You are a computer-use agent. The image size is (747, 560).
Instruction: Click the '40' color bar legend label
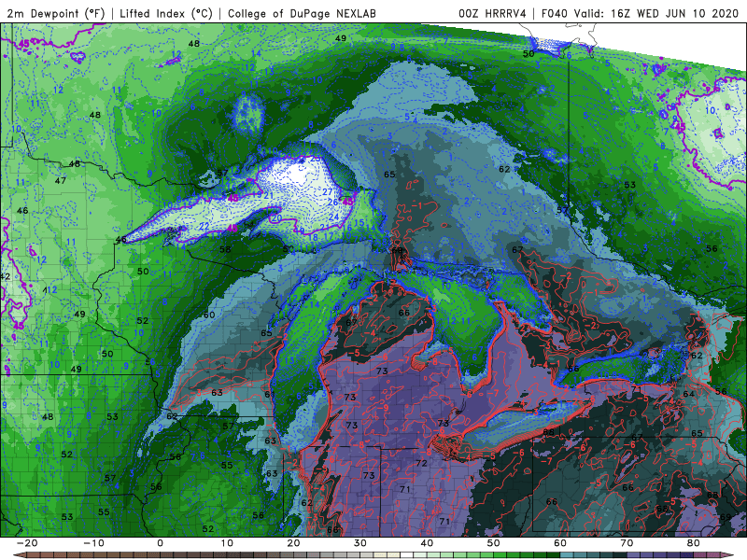pyautogui.click(x=427, y=543)
